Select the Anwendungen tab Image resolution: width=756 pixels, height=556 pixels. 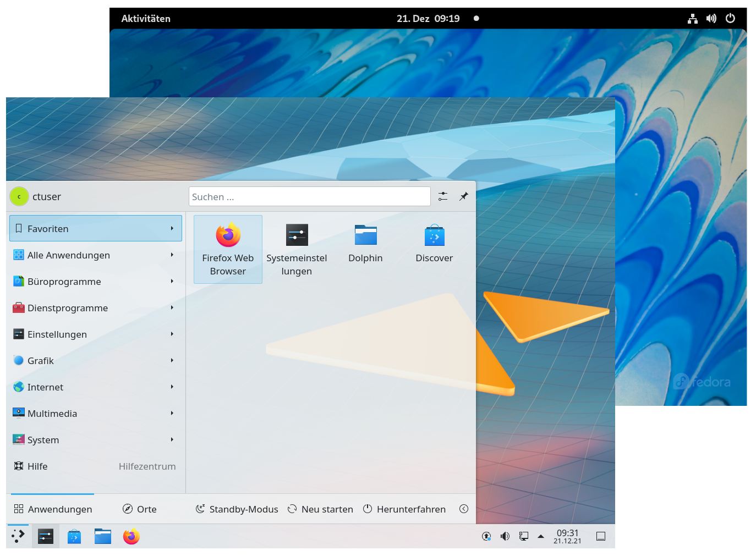[53, 509]
